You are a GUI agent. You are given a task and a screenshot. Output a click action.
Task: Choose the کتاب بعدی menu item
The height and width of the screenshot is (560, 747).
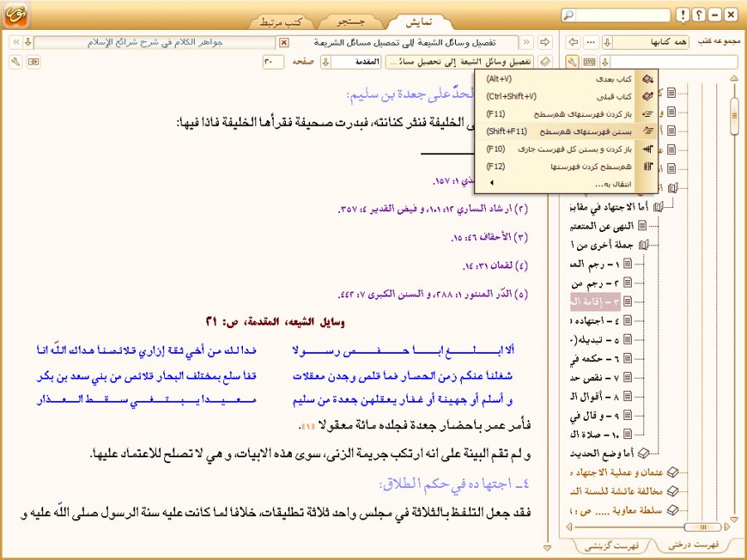pyautogui.click(x=567, y=79)
